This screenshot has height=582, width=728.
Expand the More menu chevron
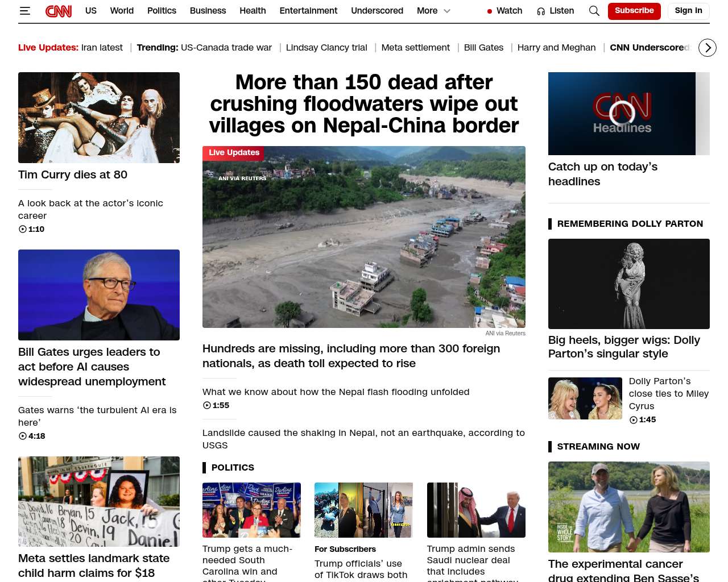447,11
